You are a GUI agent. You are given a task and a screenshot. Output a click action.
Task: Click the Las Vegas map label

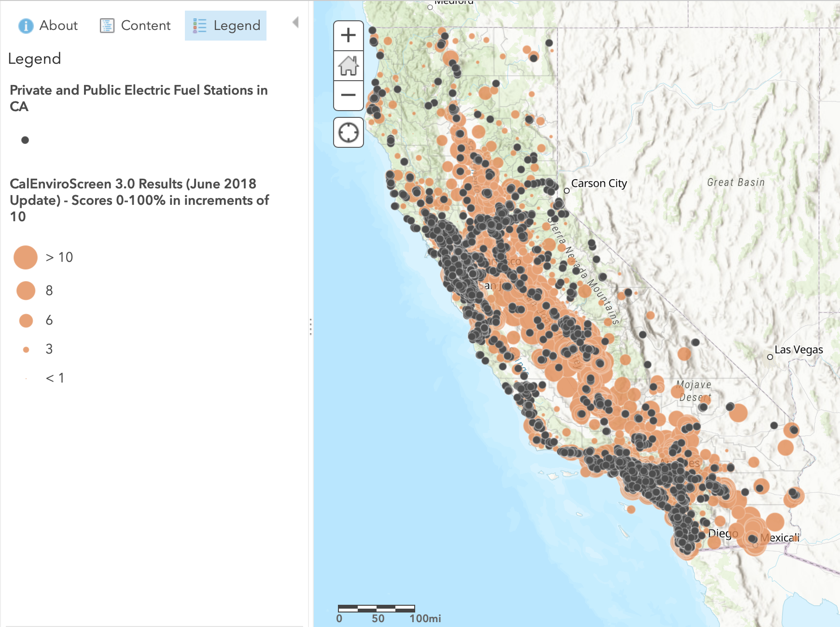[x=798, y=350]
